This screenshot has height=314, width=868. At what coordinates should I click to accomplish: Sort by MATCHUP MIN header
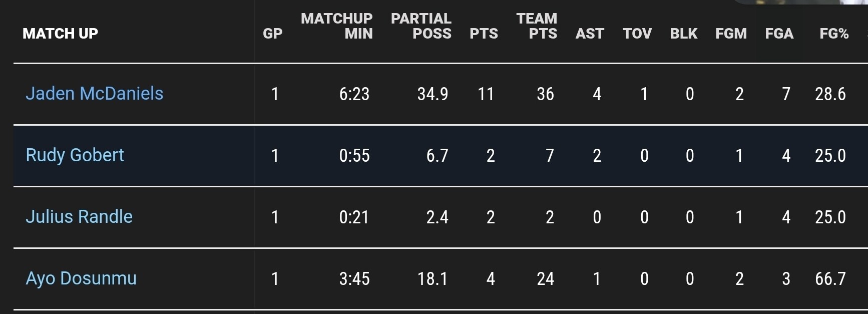tap(337, 26)
